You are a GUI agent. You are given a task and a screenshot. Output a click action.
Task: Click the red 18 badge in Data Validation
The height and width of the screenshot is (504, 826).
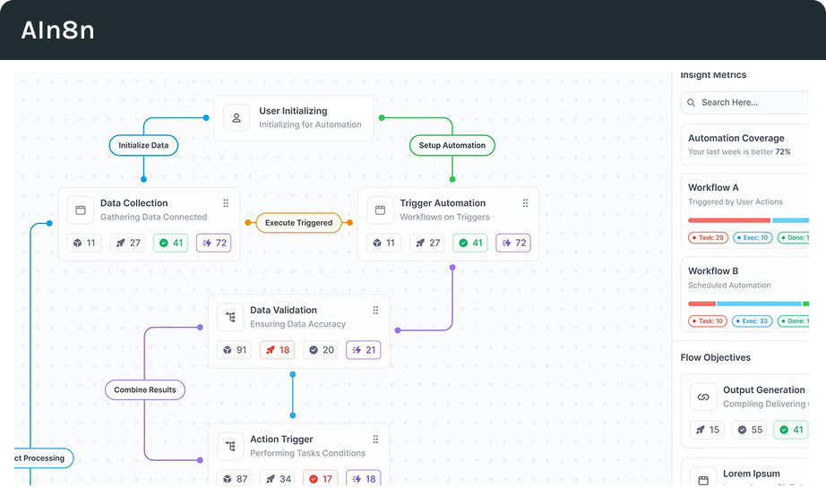tap(277, 350)
